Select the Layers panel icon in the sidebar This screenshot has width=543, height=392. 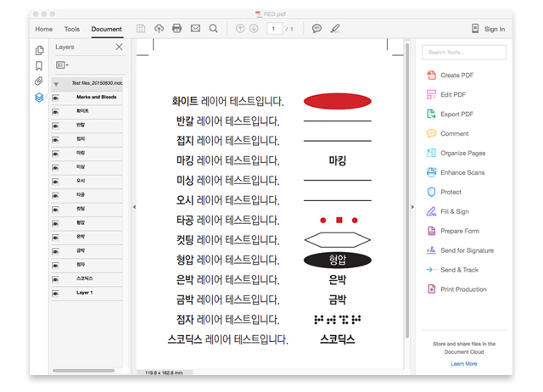[39, 98]
